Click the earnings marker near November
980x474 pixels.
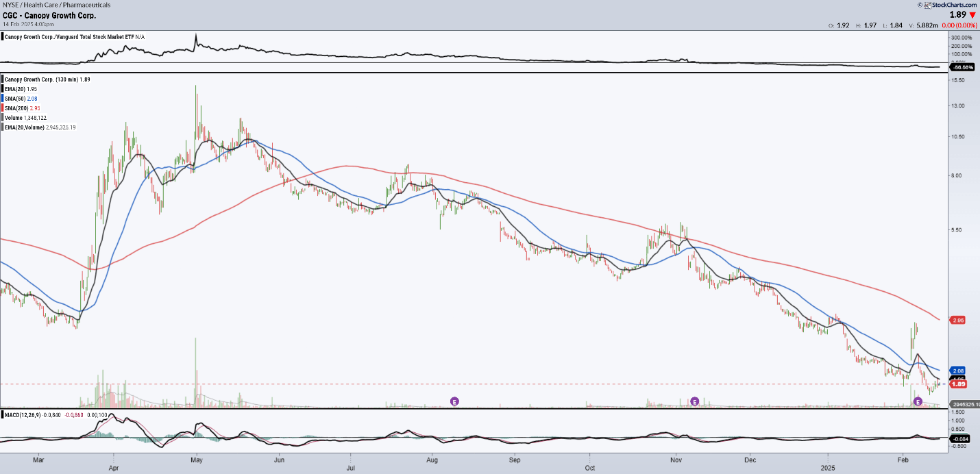[694, 401]
